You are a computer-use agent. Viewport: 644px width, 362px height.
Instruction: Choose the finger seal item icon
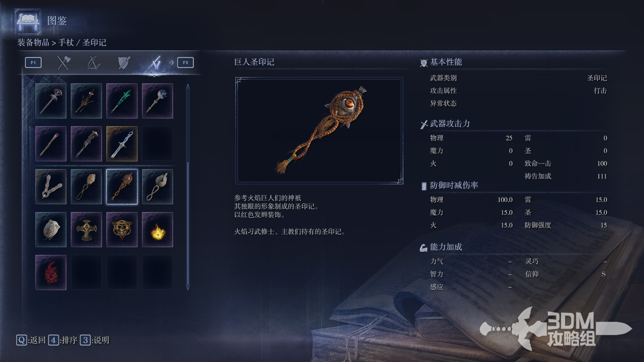[x=51, y=187]
